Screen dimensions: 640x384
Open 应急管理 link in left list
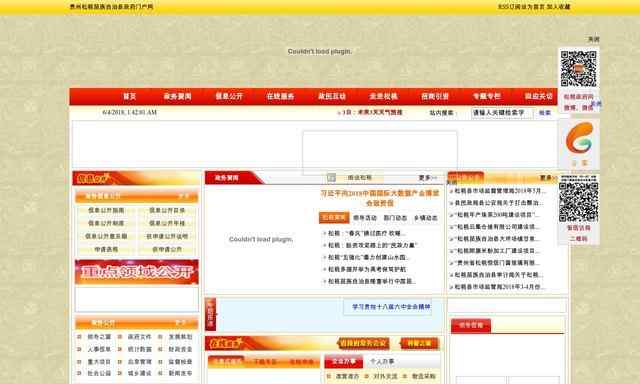click(140, 362)
